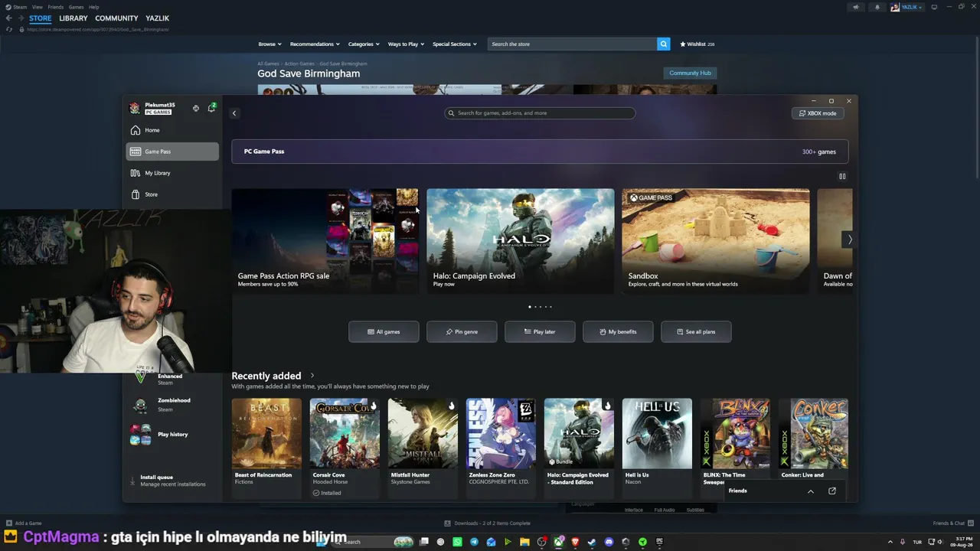Go back in the Steam client navigation
980x551 pixels.
(8, 18)
